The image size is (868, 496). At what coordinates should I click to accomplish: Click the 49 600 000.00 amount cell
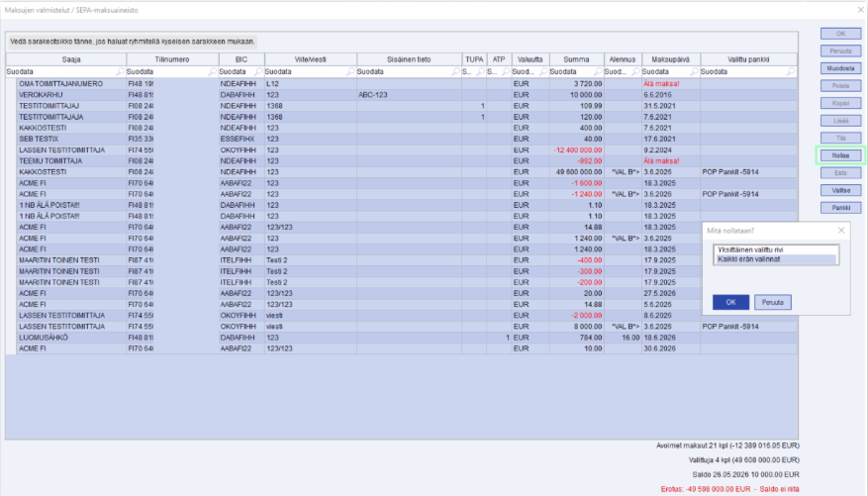[576, 172]
